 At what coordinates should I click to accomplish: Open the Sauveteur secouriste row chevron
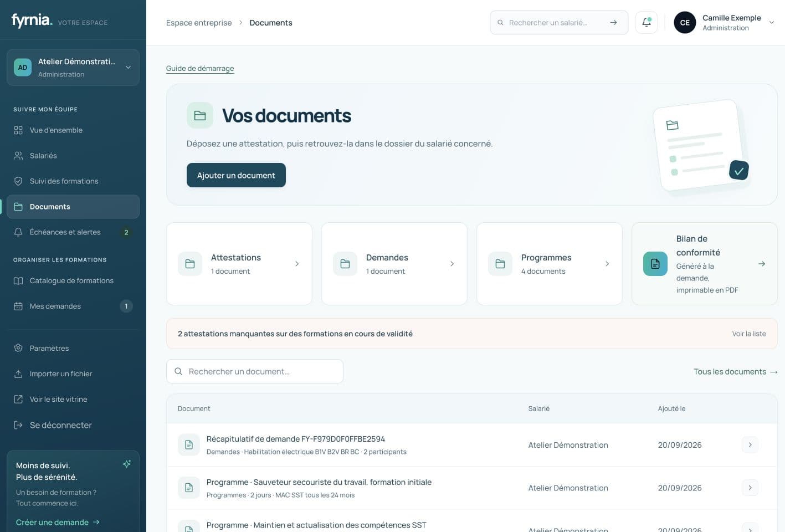750,488
